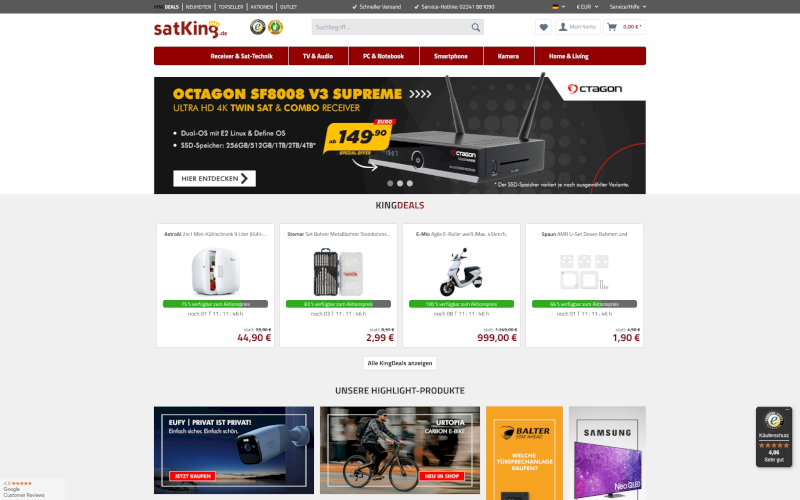Click the E-Mio scooter availability progress bar
The width and height of the screenshot is (800, 500).
pos(461,304)
